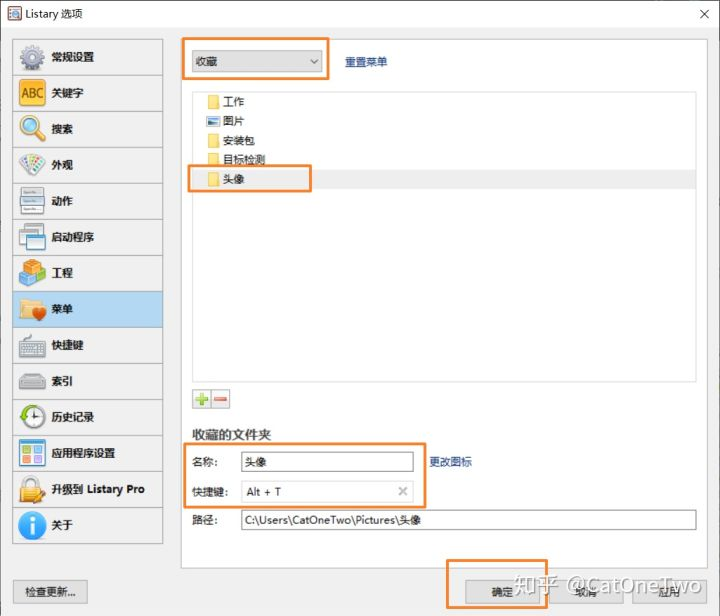720x616 pixels.
Task: Click the 名称 name input field
Action: pyautogui.click(x=327, y=462)
